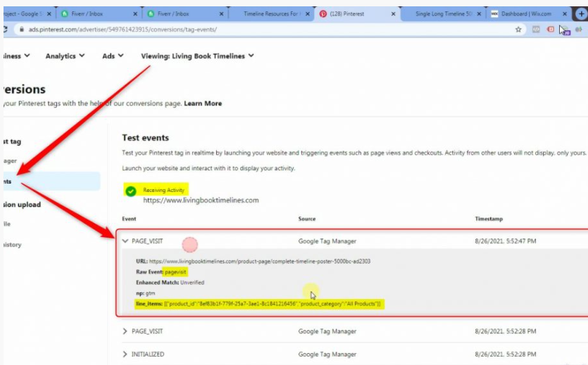The width and height of the screenshot is (588, 365).
Task: Close the Timeline Resources For tab
Action: pos(308,14)
